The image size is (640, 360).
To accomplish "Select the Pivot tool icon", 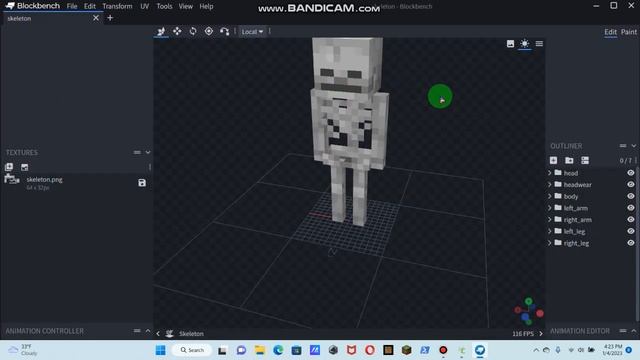I will pos(209,31).
